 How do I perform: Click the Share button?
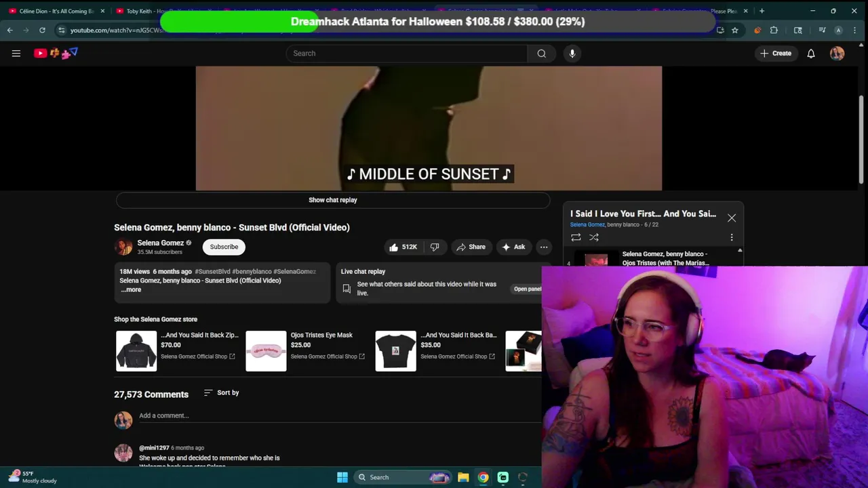click(x=471, y=247)
